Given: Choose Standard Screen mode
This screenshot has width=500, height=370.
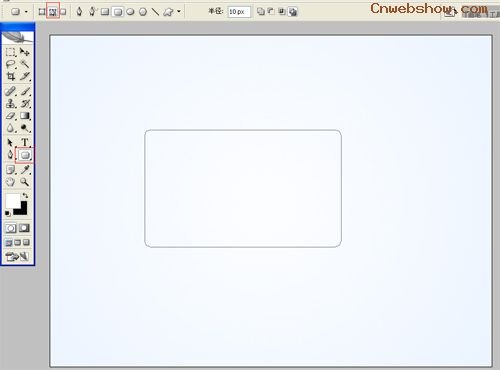Looking at the screenshot, I should 8,243.
